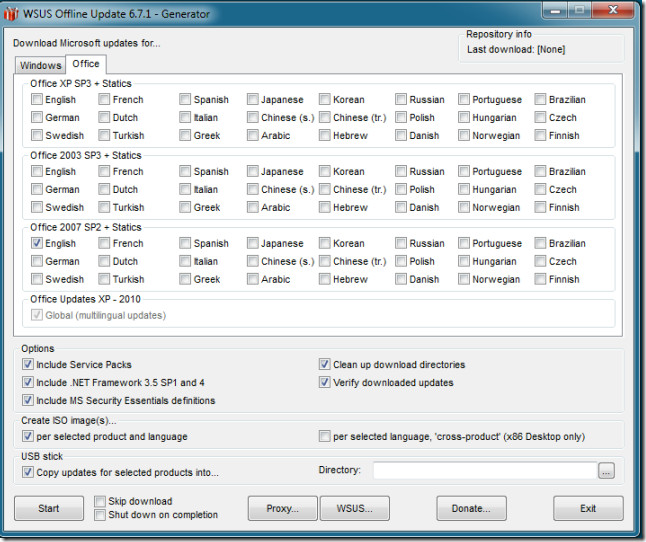This screenshot has height=542, width=646.
Task: Check Polish under Office 2007 SP2
Action: (401, 261)
